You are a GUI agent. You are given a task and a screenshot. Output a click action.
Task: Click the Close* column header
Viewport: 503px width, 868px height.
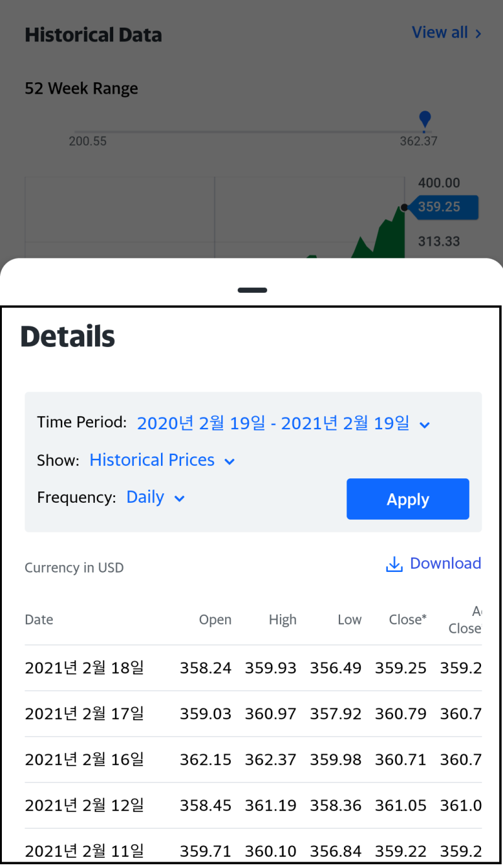pyautogui.click(x=407, y=620)
